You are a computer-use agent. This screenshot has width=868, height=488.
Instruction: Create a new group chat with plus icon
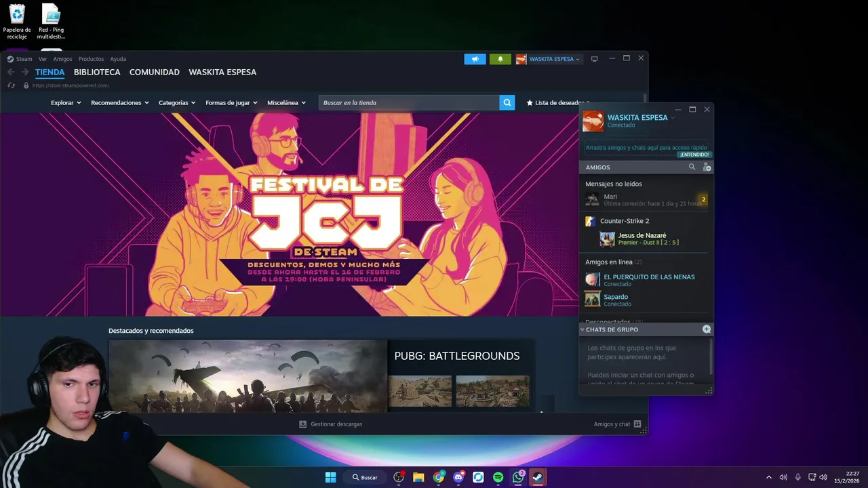pos(707,329)
